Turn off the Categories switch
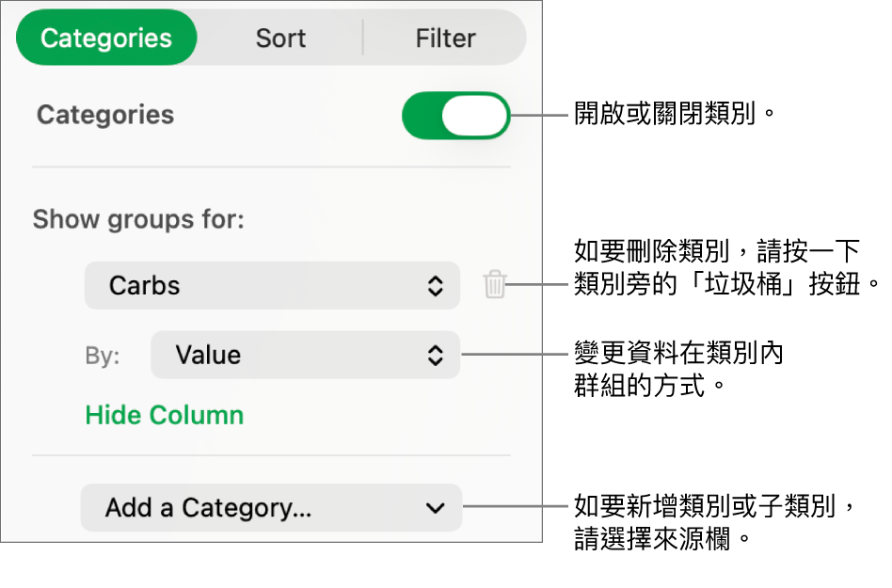This screenshot has width=892, height=588. pos(455,116)
